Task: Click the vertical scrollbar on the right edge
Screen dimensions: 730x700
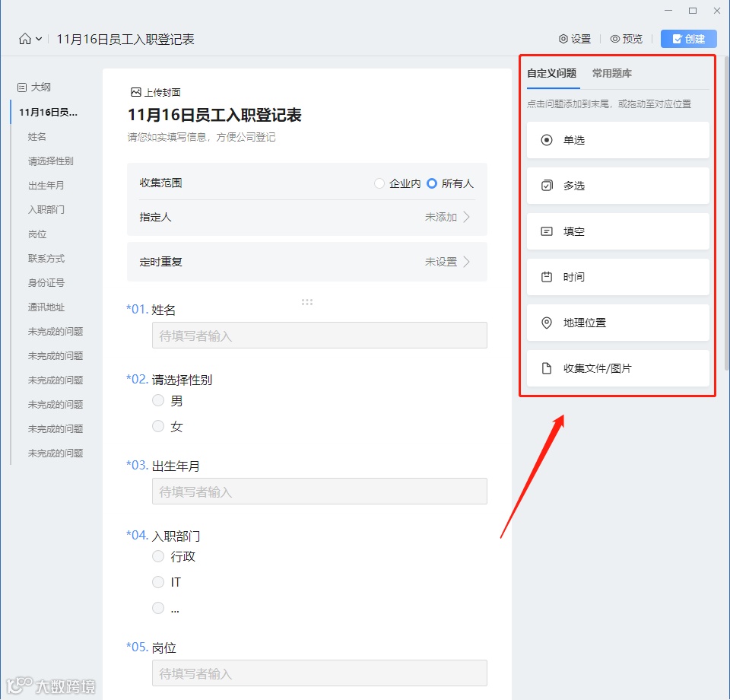Action: [727, 213]
